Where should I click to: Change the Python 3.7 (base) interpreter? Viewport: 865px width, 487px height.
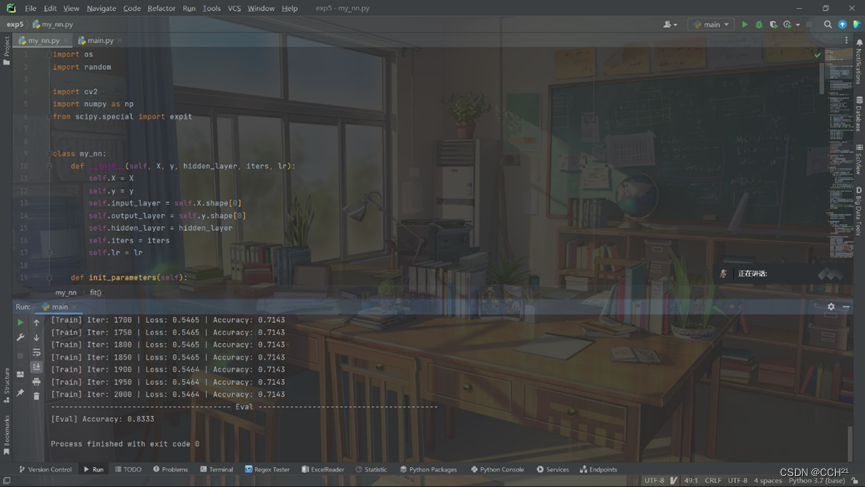point(817,480)
